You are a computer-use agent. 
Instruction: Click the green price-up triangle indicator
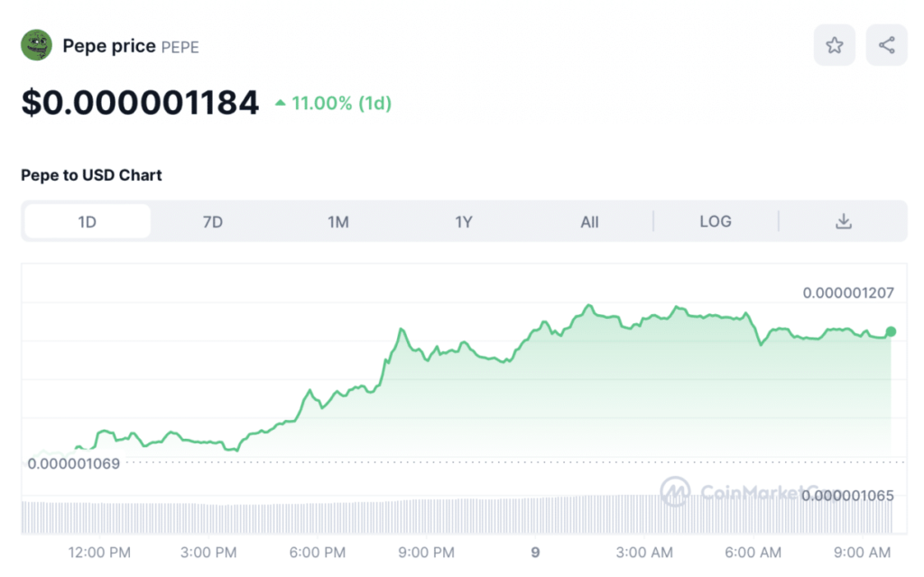280,104
